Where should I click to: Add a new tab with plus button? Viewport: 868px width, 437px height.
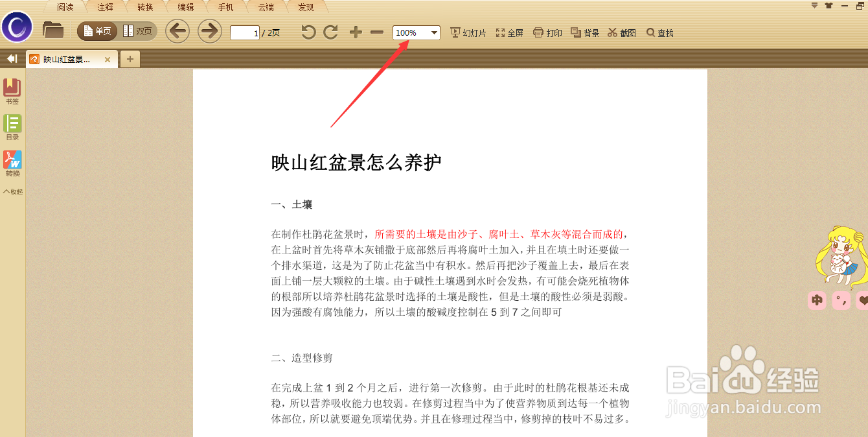tap(130, 60)
